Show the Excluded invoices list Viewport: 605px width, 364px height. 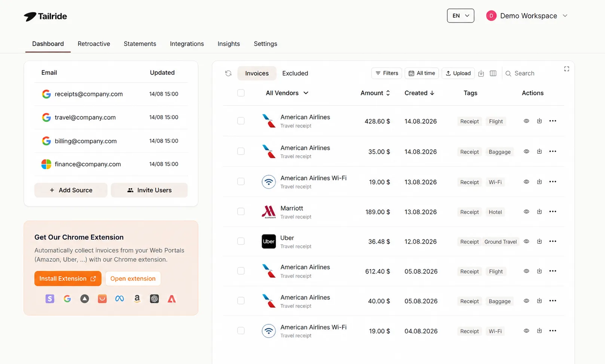(295, 73)
